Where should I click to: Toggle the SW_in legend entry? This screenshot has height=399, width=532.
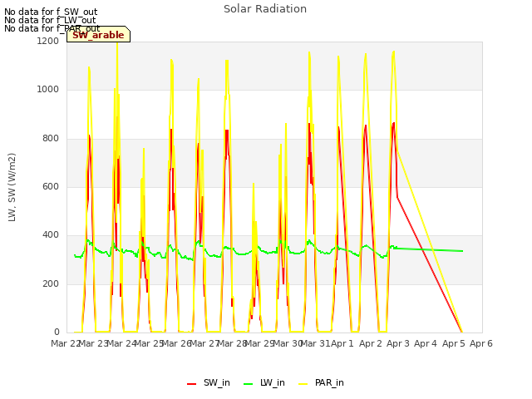(209, 382)
